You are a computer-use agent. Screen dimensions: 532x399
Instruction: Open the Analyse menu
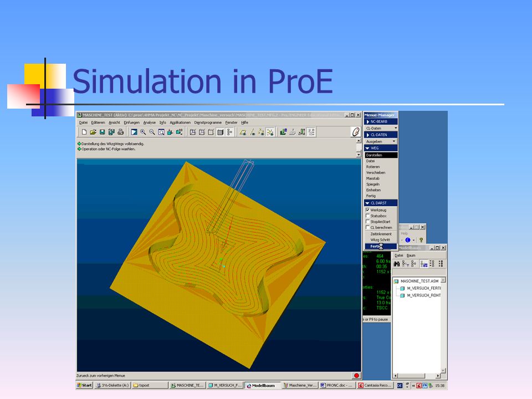[149, 122]
